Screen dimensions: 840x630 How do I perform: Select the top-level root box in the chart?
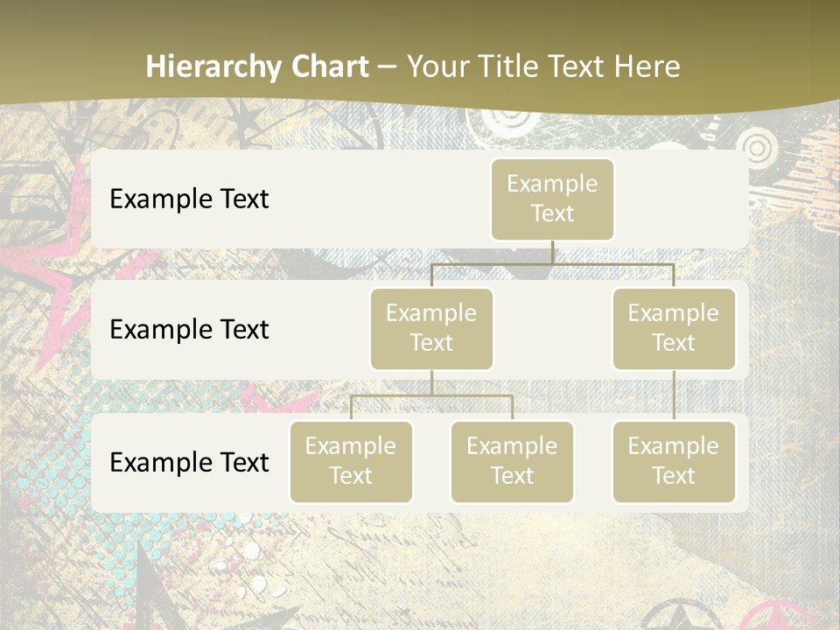(x=552, y=199)
